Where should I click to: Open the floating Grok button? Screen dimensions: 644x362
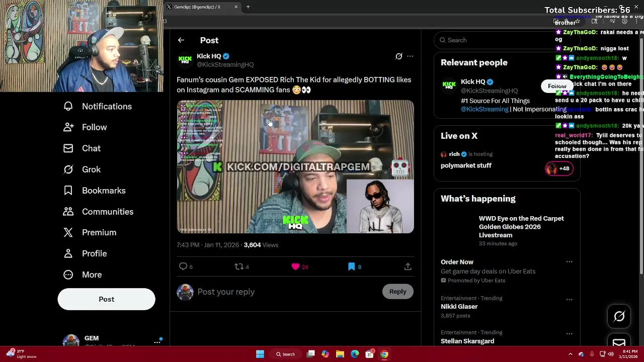tap(619, 316)
